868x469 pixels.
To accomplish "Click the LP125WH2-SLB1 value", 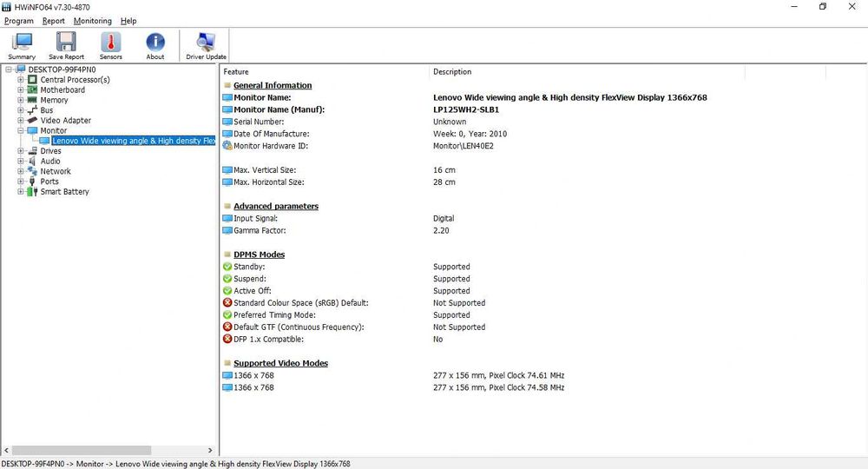I will [466, 109].
